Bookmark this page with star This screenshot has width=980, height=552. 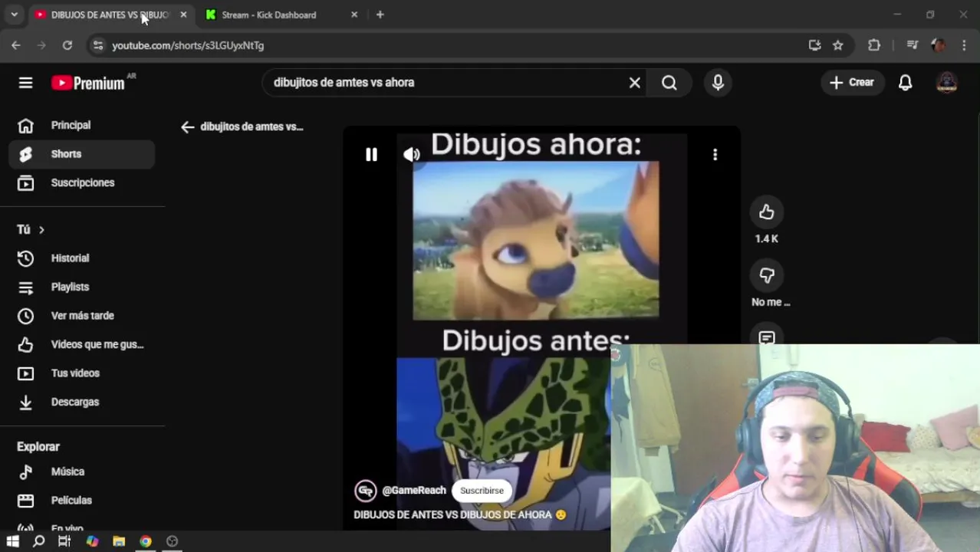pos(838,45)
